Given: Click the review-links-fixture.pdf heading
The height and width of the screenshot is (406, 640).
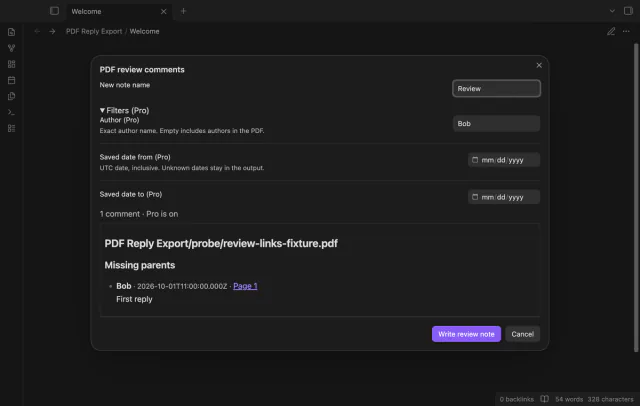Looking at the screenshot, I should click(221, 243).
